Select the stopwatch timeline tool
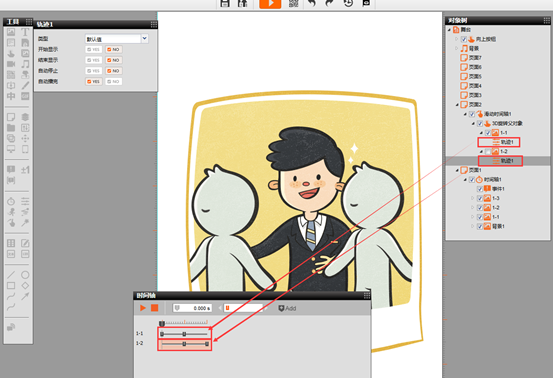This screenshot has width=553, height=378. tap(11, 201)
